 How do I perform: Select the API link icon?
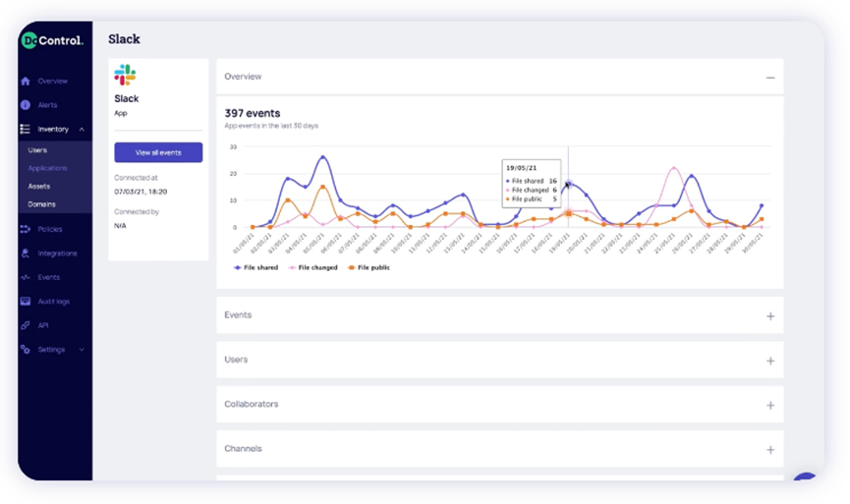click(x=26, y=325)
